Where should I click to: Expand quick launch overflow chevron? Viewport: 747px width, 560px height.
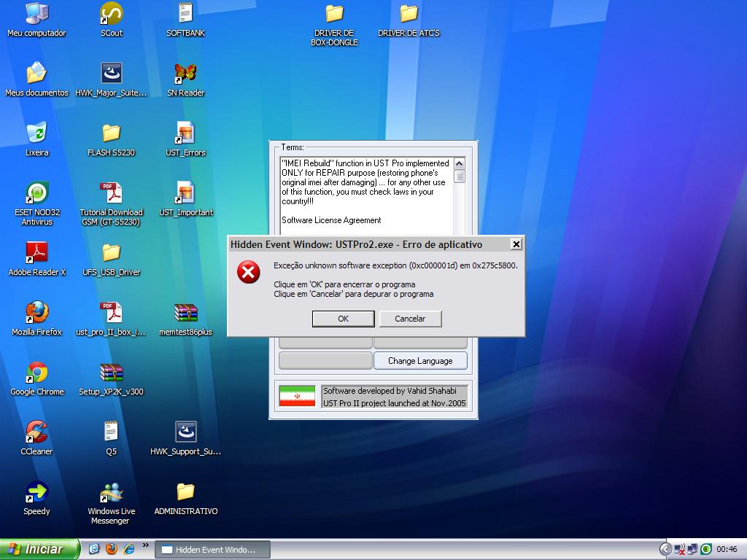[145, 545]
